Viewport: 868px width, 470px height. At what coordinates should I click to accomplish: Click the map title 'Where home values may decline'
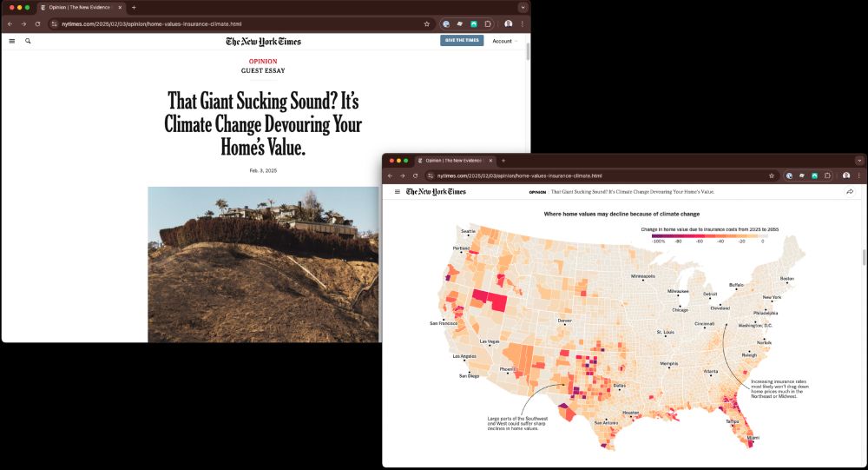click(621, 214)
